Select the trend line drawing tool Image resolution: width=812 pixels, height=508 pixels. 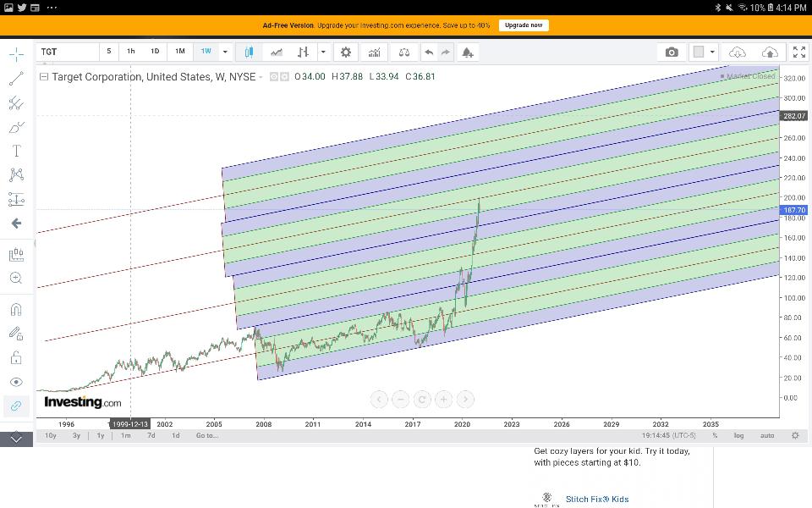click(x=16, y=79)
